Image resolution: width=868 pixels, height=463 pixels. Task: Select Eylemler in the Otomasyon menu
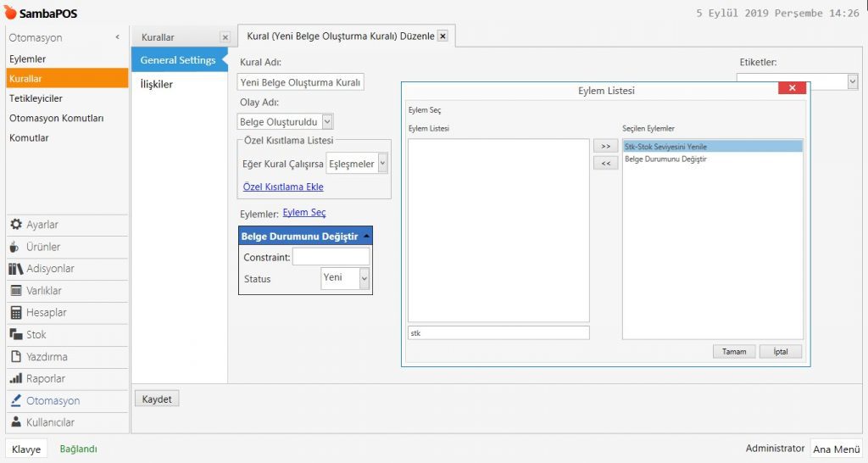[x=28, y=59]
